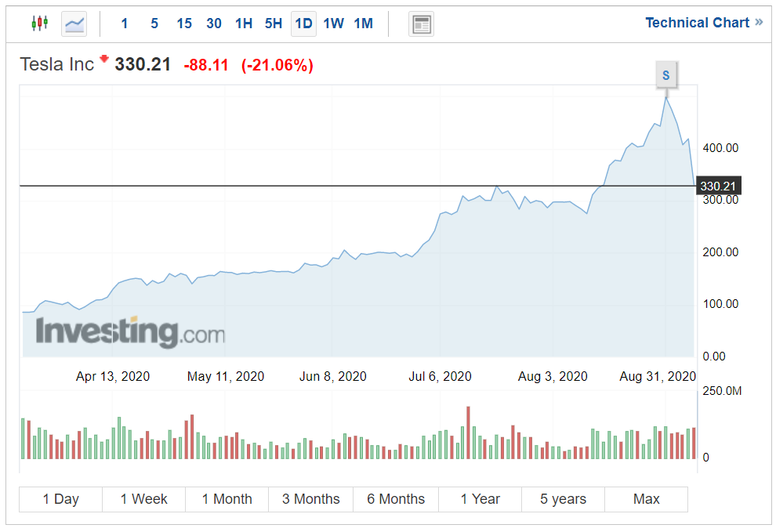Image resolution: width=776 pixels, height=532 pixels.
Task: Click the 400.00 price axis label
Action: [x=720, y=148]
